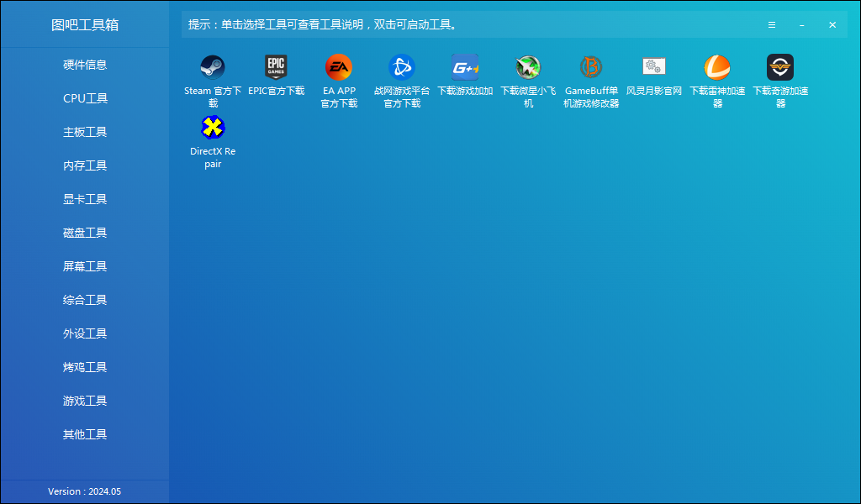This screenshot has width=861, height=504.
Task: Switch to 主板工具 category
Action: pyautogui.click(x=85, y=132)
